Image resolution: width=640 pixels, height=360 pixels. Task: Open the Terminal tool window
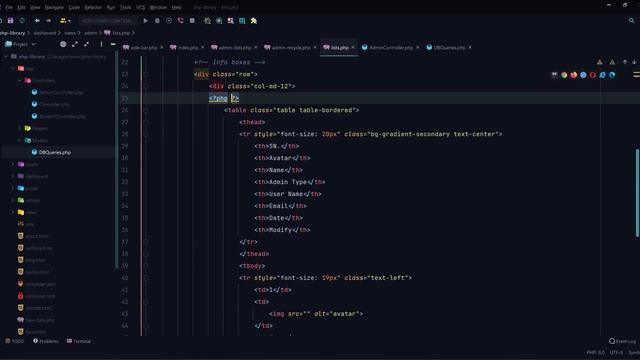[79, 341]
